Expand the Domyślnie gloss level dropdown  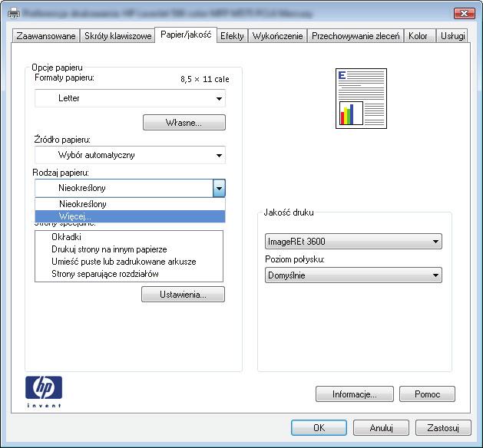click(353, 275)
